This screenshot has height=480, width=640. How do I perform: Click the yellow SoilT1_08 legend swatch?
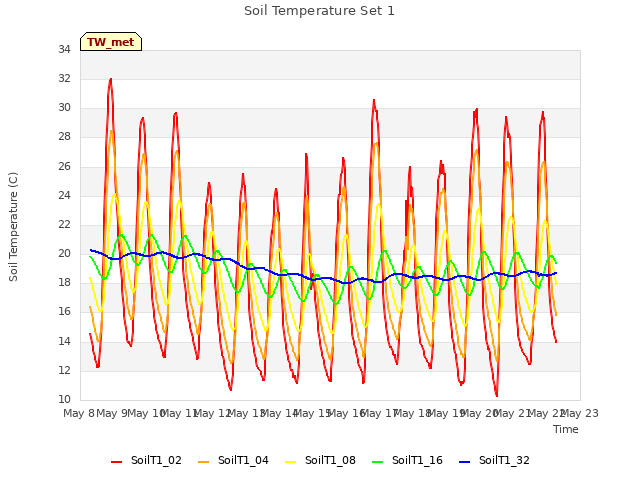(290, 462)
